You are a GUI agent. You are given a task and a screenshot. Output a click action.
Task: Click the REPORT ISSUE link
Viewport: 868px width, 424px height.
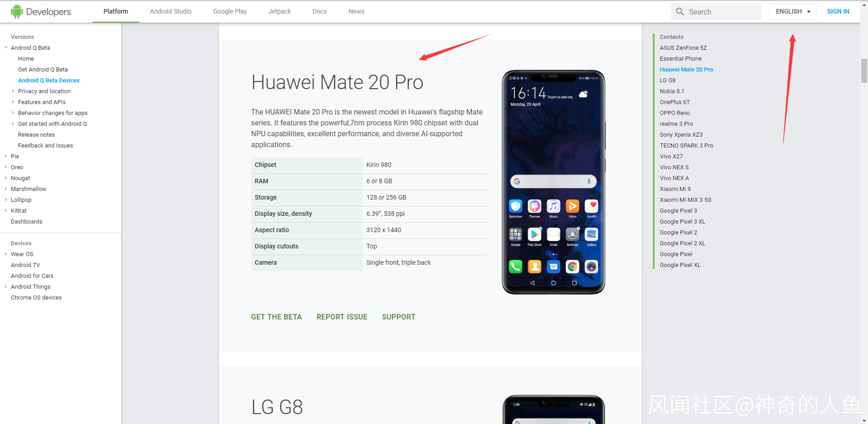pyautogui.click(x=342, y=317)
